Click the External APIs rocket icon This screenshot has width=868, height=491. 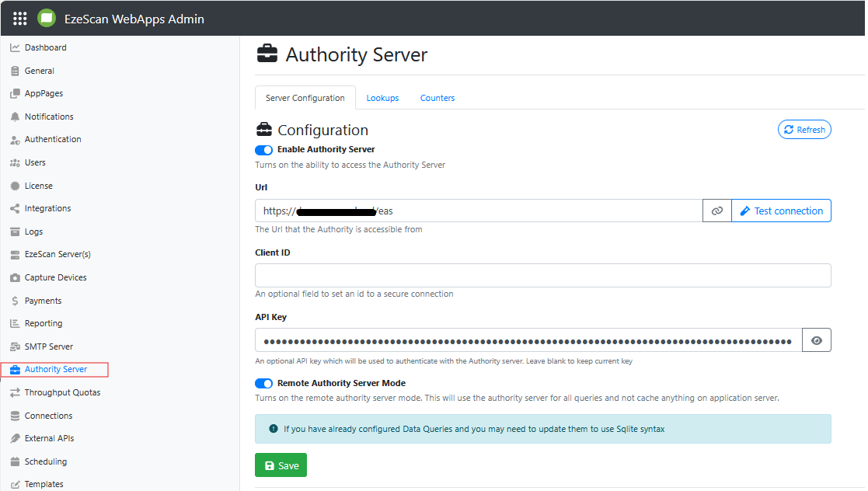(x=15, y=438)
